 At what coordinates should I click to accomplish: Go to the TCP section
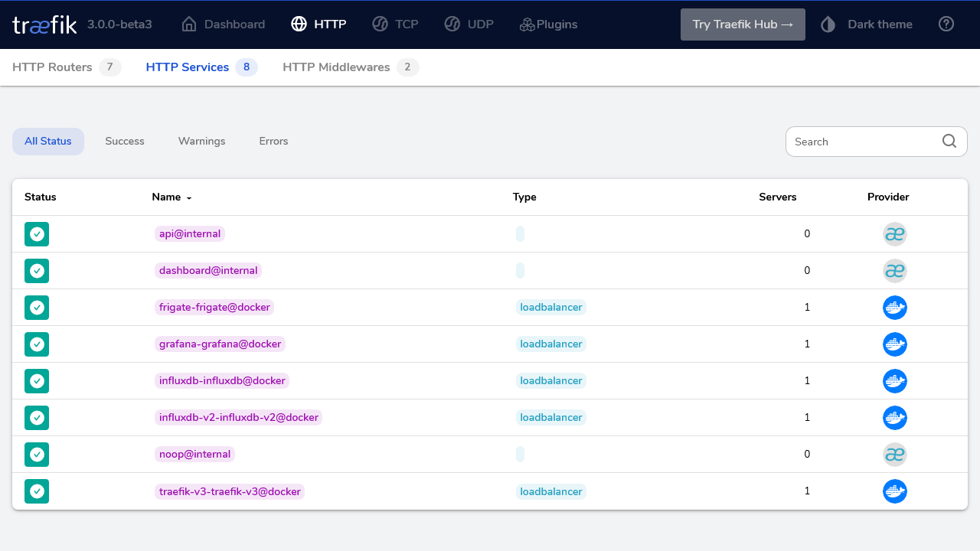click(x=396, y=24)
